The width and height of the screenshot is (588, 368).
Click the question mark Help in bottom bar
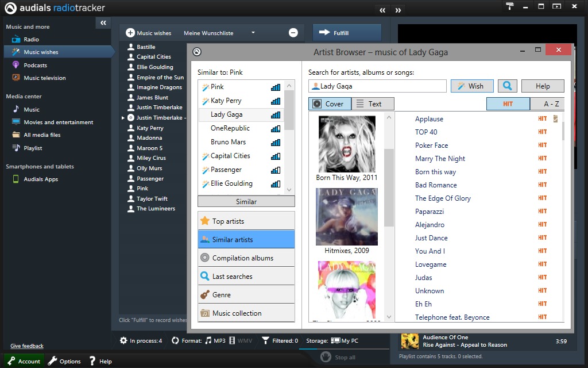point(92,361)
